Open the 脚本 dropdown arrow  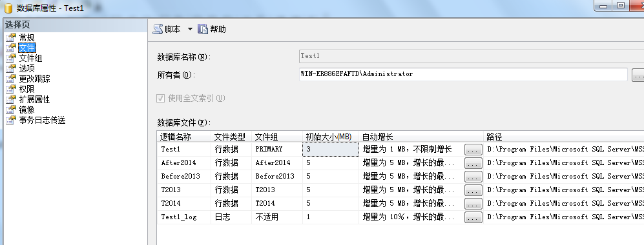190,29
